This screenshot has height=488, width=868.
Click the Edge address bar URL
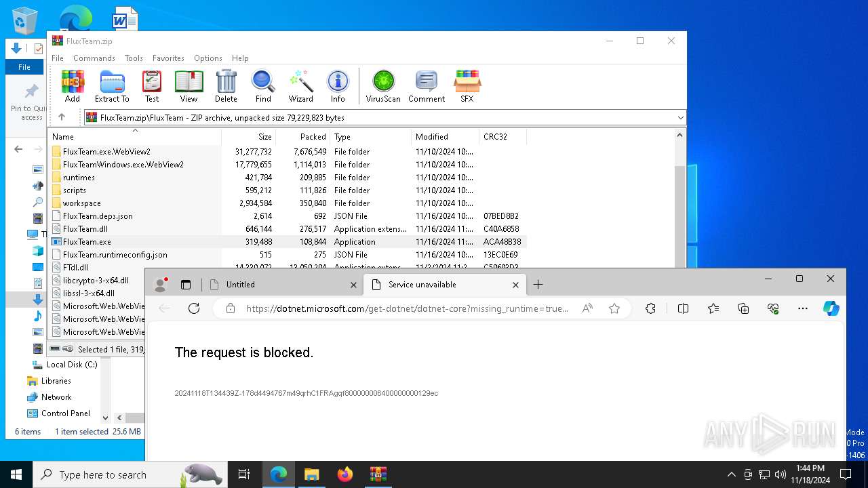pyautogui.click(x=407, y=308)
